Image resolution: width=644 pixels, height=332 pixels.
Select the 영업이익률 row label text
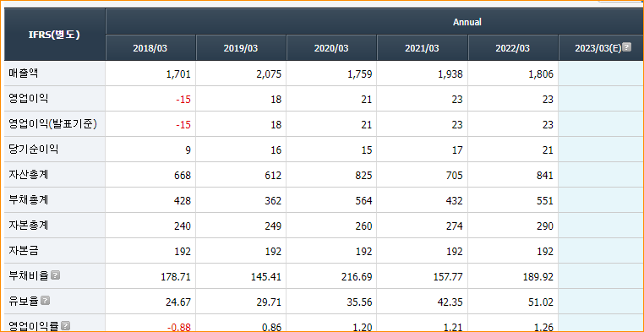click(33, 326)
